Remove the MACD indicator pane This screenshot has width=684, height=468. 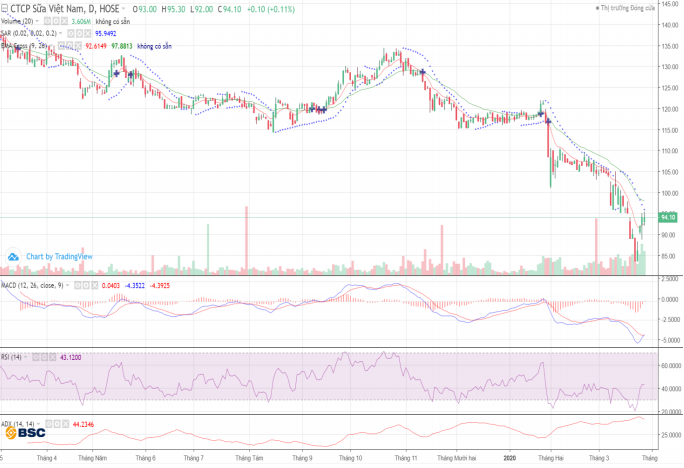tap(94, 285)
